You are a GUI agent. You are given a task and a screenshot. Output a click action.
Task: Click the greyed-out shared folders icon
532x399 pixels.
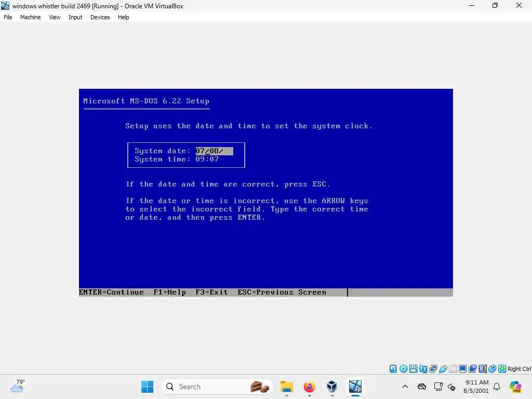[x=453, y=369]
